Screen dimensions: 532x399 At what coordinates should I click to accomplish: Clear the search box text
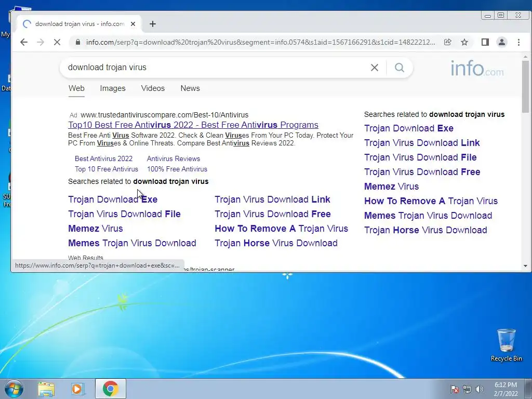coord(375,68)
